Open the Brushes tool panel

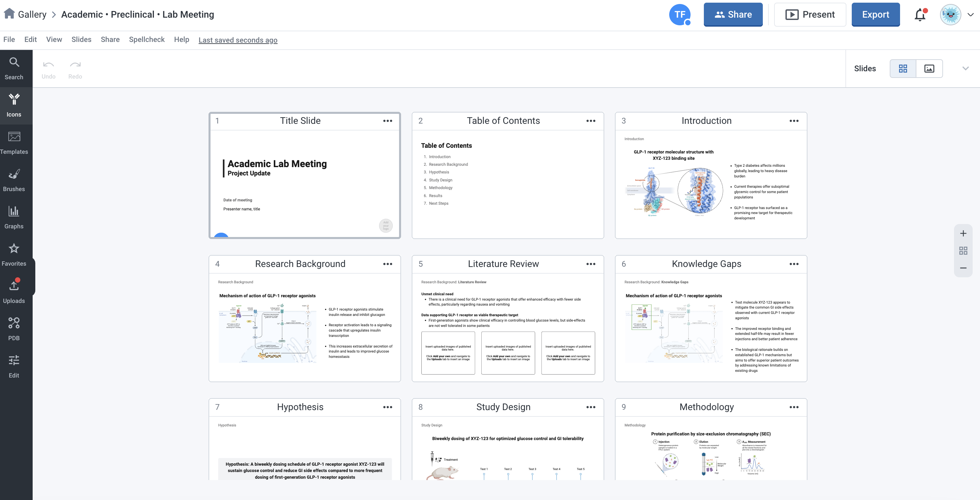pos(14,180)
